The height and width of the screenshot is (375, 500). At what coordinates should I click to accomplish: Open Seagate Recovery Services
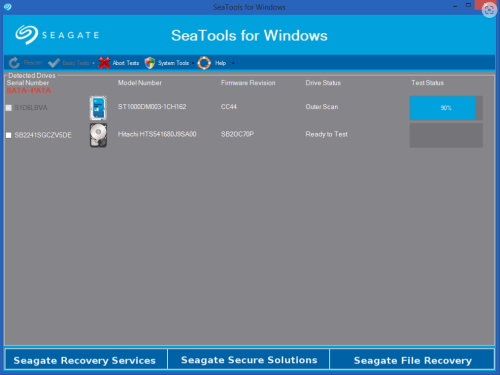pyautogui.click(x=86, y=359)
